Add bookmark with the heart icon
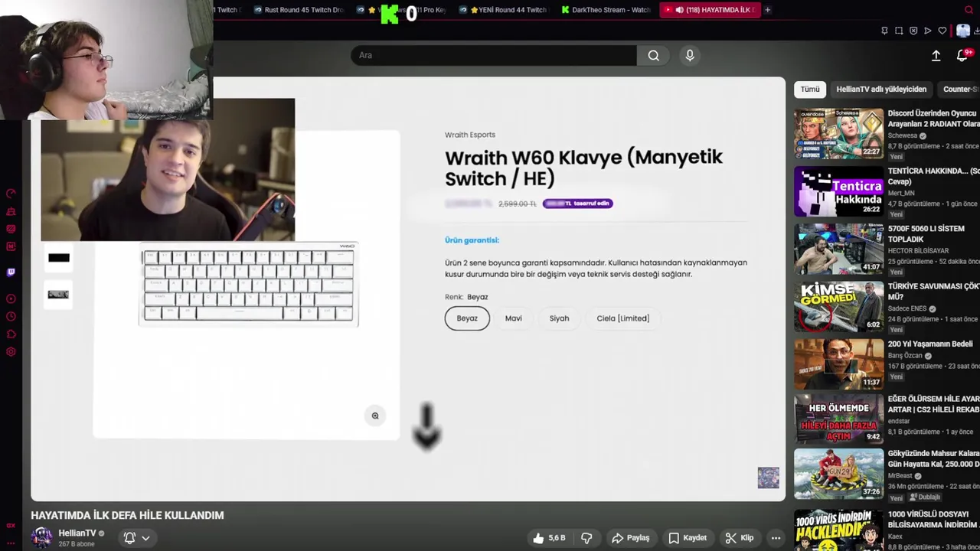Image resolution: width=980 pixels, height=551 pixels. click(942, 31)
